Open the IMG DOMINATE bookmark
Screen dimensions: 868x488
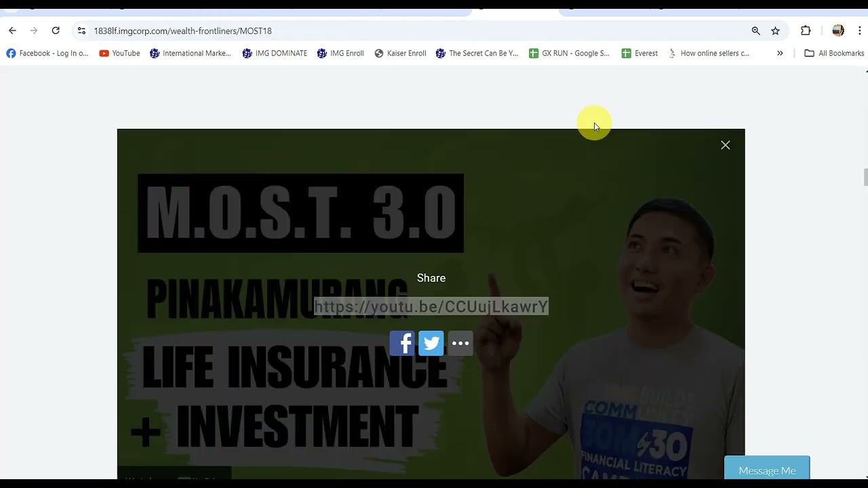[x=275, y=53]
